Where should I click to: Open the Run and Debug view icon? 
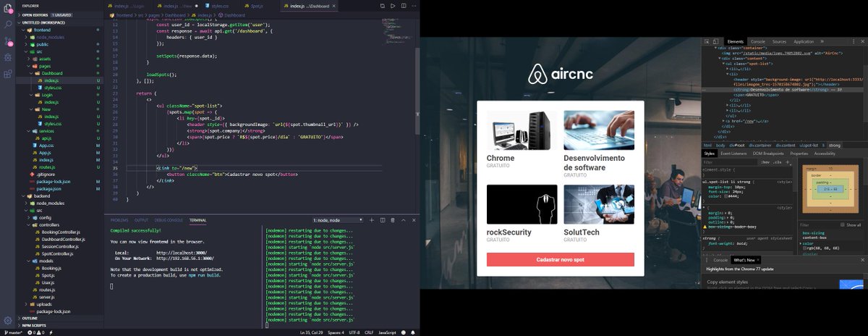pos(8,56)
